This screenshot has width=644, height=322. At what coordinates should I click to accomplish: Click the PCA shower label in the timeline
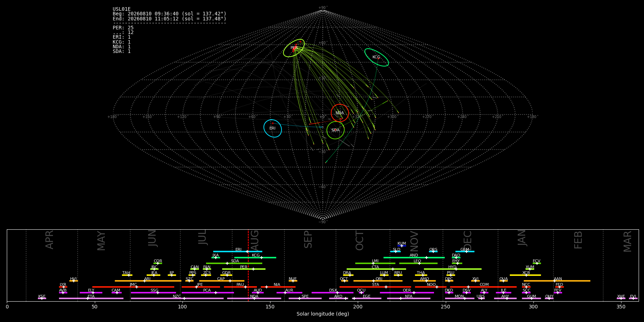(x=207, y=291)
